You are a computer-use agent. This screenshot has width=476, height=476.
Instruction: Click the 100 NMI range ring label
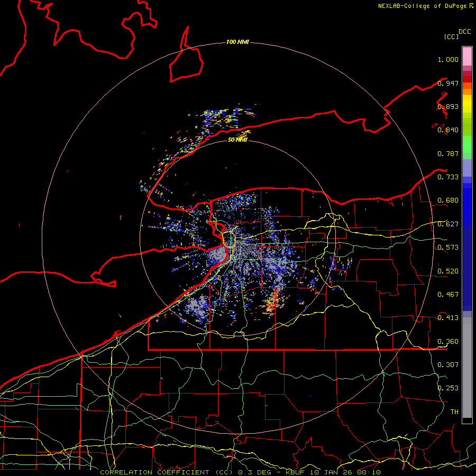[237, 42]
